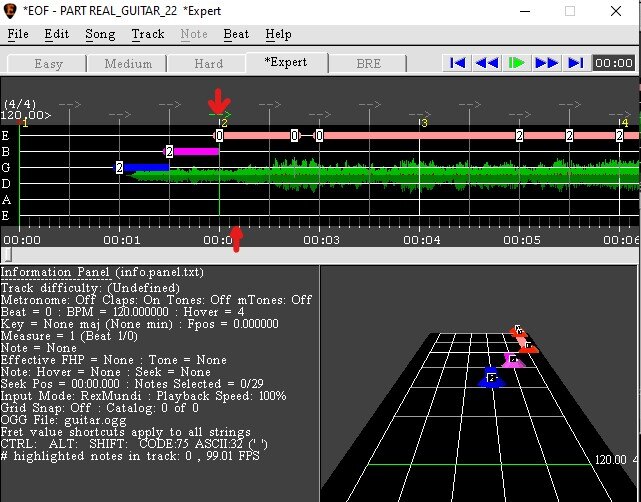Click the Grid Snap: Off line
Viewport: 641px width, 502px height.
click(x=100, y=408)
